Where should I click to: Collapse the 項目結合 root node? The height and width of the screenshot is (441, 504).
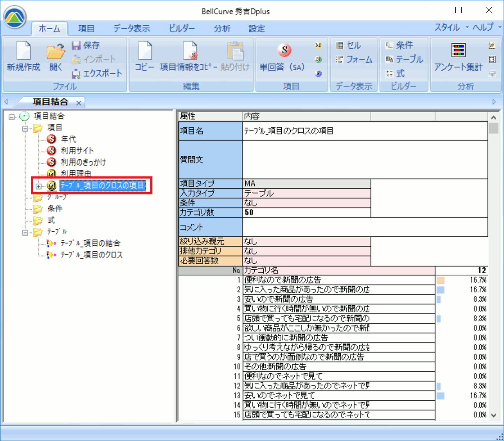pos(12,117)
